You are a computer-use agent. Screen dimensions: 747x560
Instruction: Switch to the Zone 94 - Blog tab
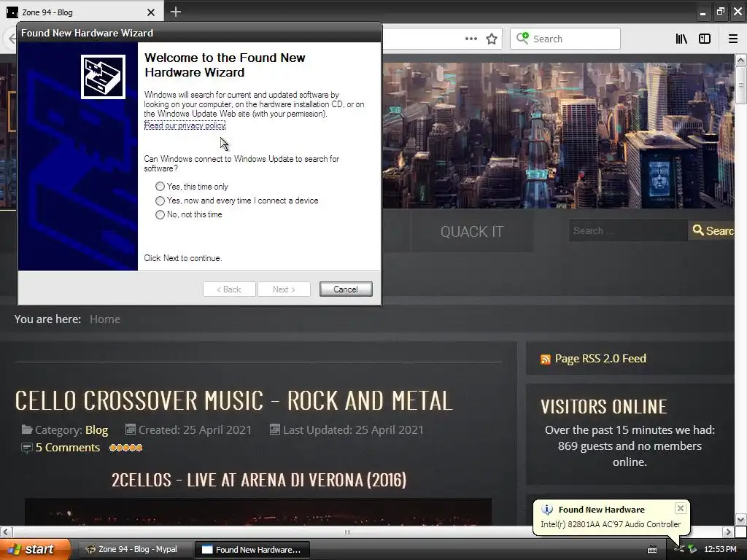(81, 12)
